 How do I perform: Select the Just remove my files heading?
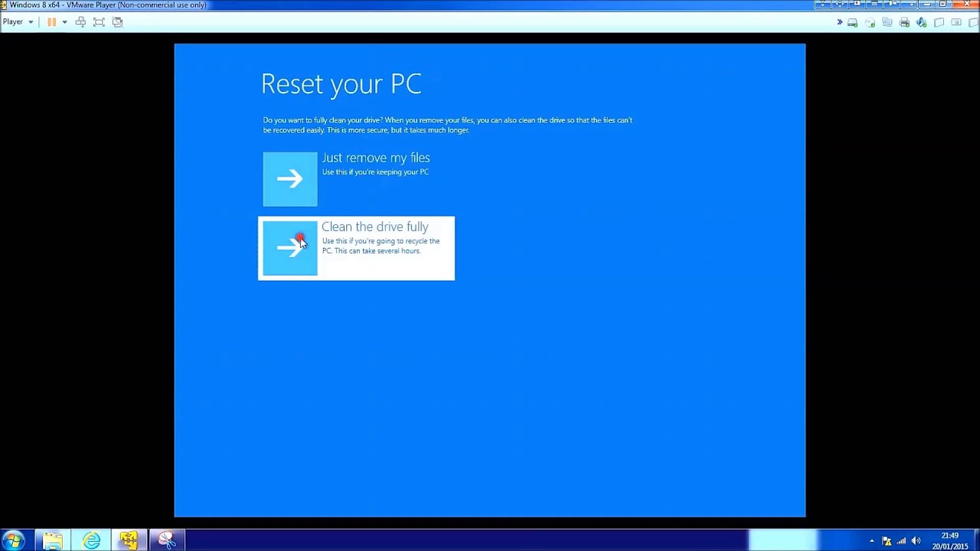[x=376, y=158]
